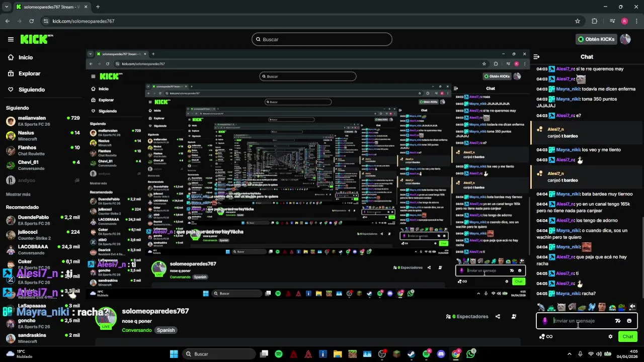
Task: Click the Chrome back arrow
Action: [x=7, y=21]
